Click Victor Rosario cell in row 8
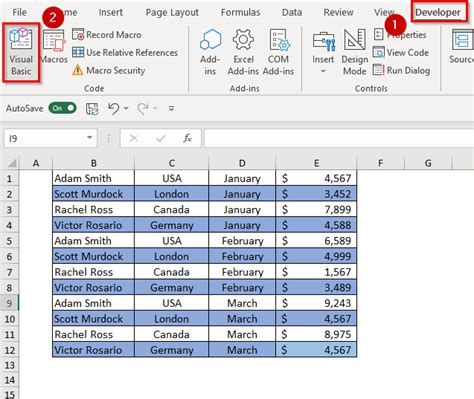474x399 pixels. pyautogui.click(x=93, y=287)
